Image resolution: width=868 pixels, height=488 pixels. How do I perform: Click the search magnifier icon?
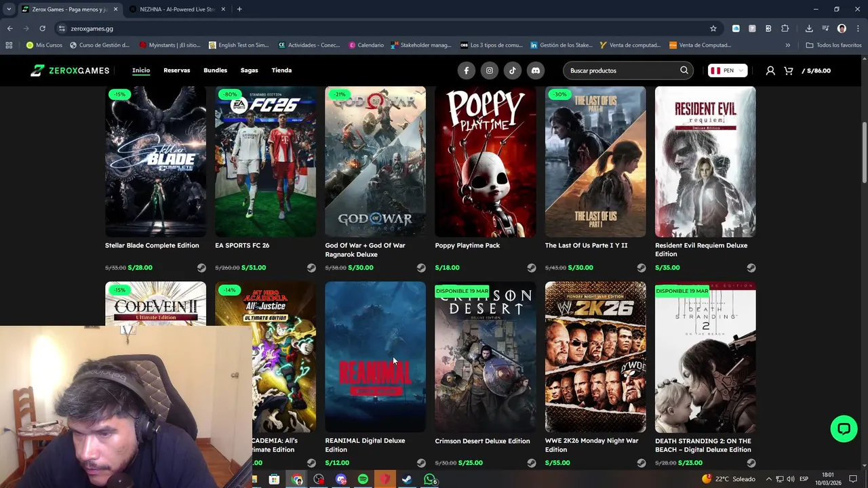click(x=684, y=70)
